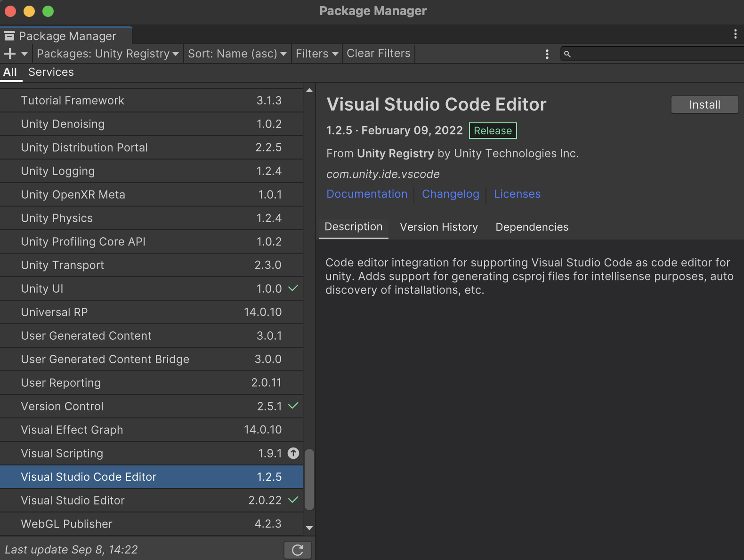The width and height of the screenshot is (744, 560).
Task: Click the installed checkmark beside Unity UI
Action: pos(293,288)
